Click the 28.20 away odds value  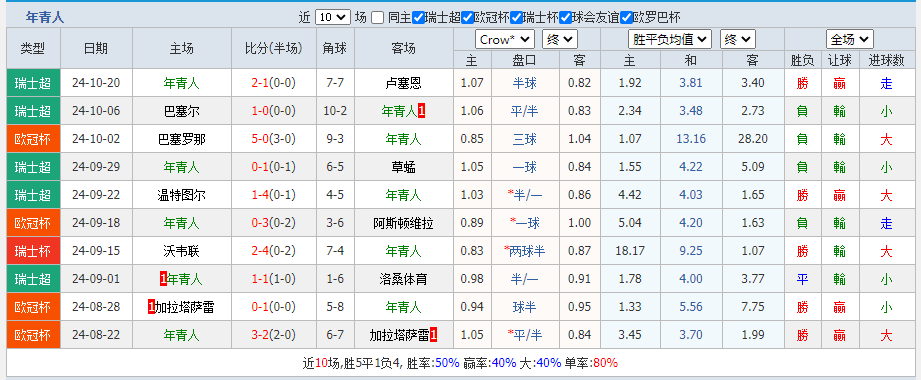tap(752, 139)
